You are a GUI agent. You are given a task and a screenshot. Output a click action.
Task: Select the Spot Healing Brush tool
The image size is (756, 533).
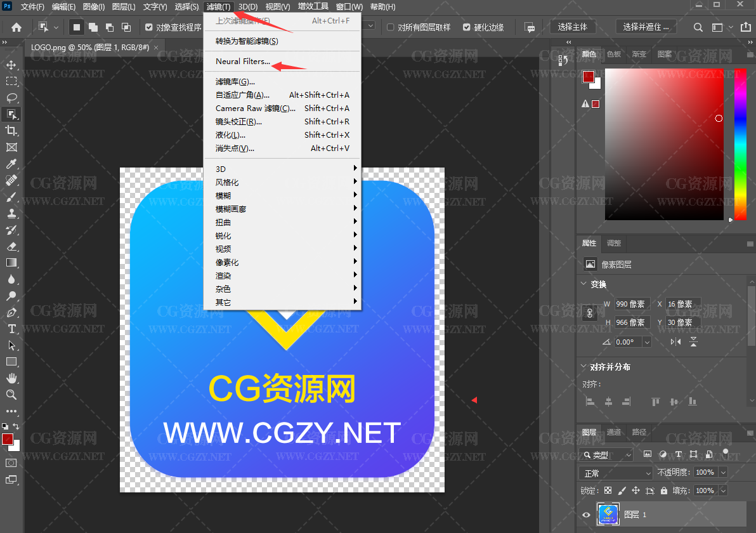point(11,180)
